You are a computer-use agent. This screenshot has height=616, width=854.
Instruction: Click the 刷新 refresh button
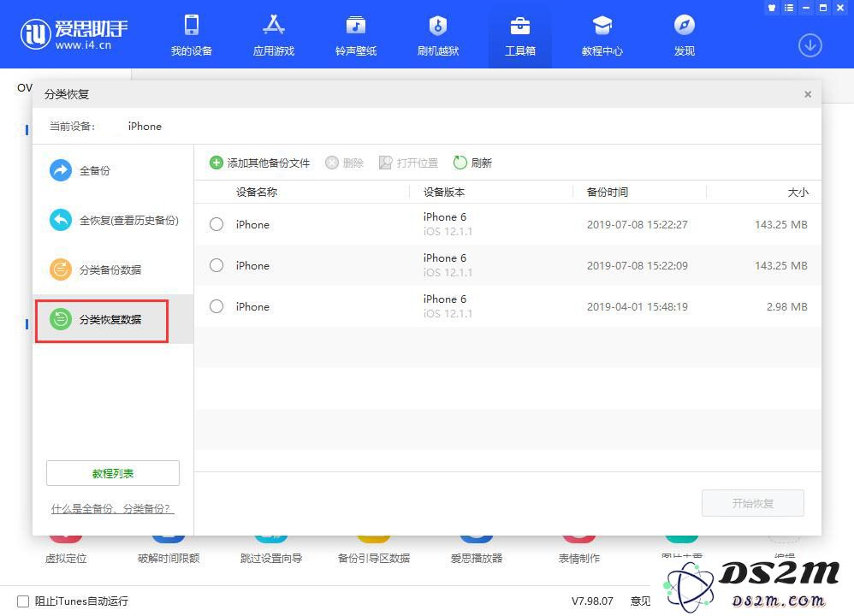pyautogui.click(x=472, y=163)
